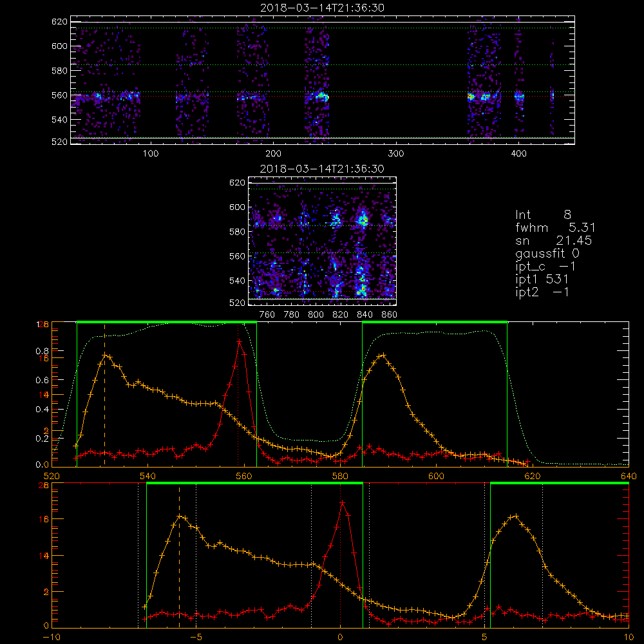Click x-axis label 200 of top spectrogram
The image size is (644, 644).
(x=273, y=154)
